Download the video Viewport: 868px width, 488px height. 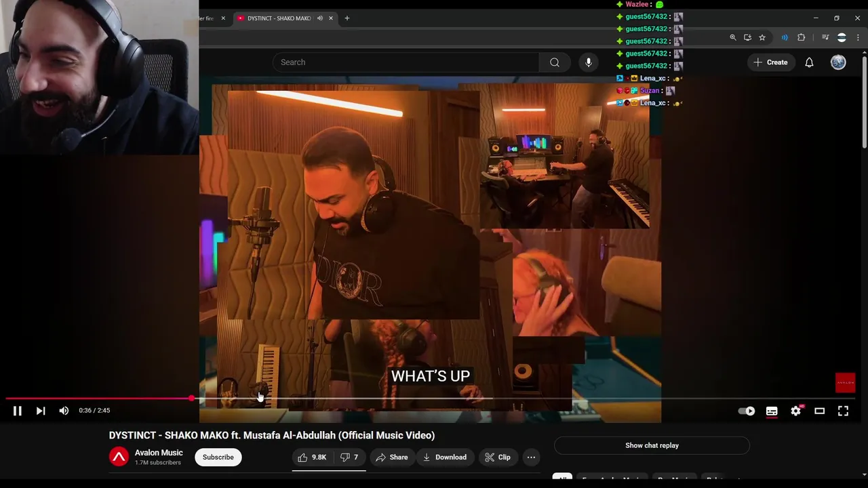(445, 457)
